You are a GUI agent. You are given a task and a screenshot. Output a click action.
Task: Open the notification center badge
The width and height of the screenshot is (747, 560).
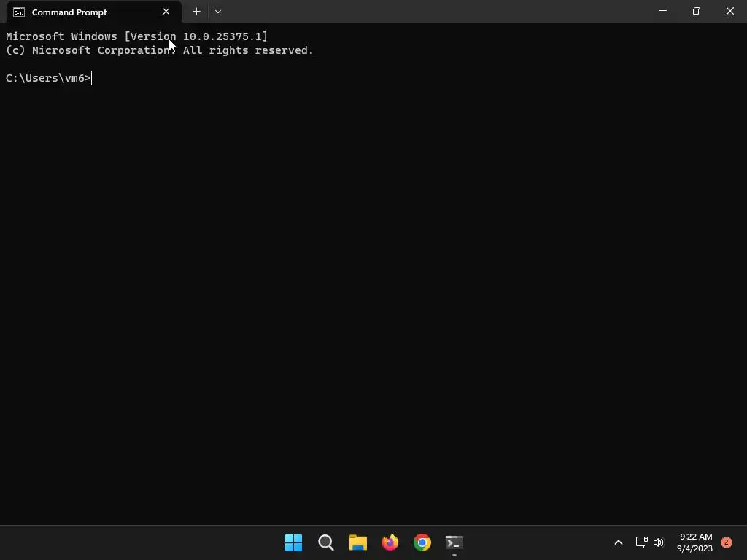click(x=726, y=542)
